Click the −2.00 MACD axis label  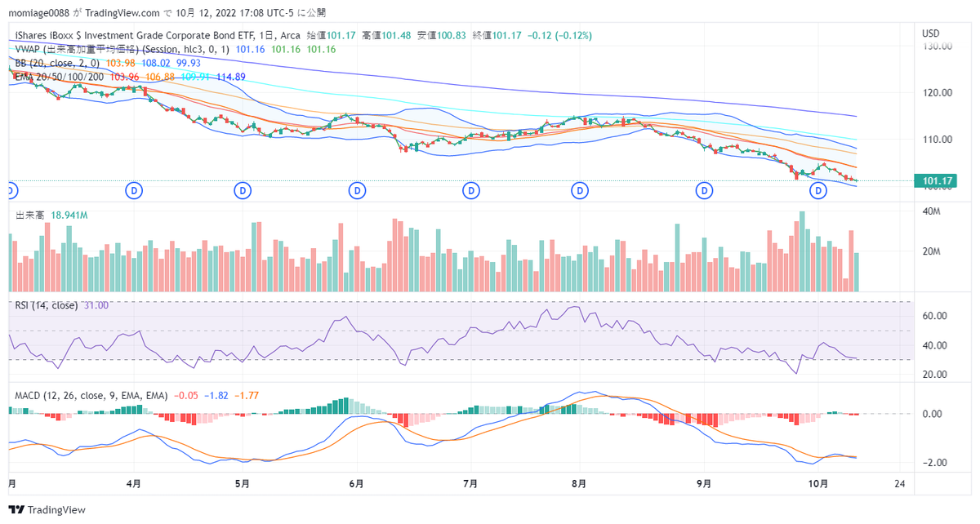click(x=934, y=463)
